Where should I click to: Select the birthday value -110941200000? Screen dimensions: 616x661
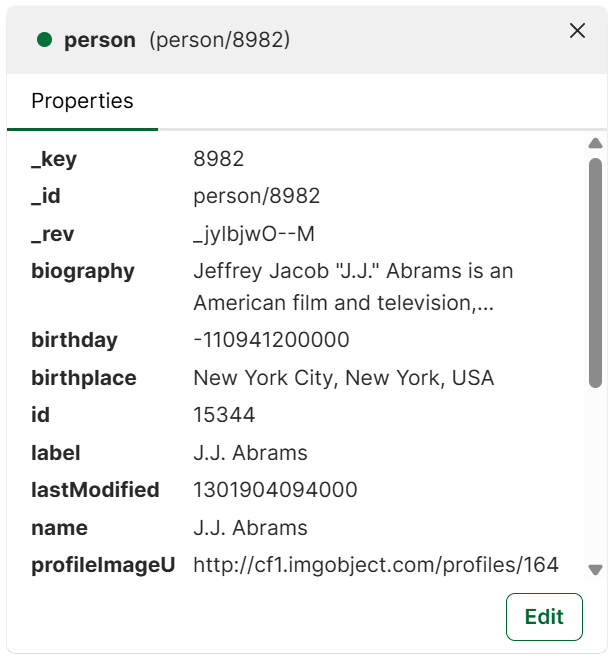271,340
